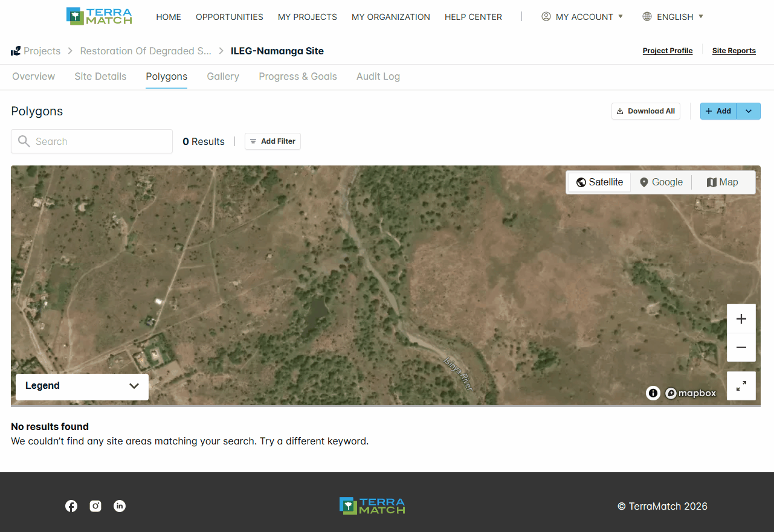774x532 pixels.
Task: Switch map to Satellite view
Action: (x=599, y=182)
